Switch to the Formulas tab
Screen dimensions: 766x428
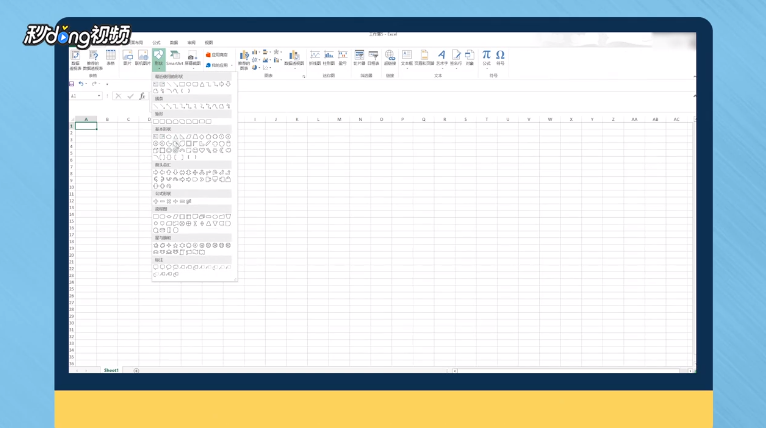(x=156, y=43)
